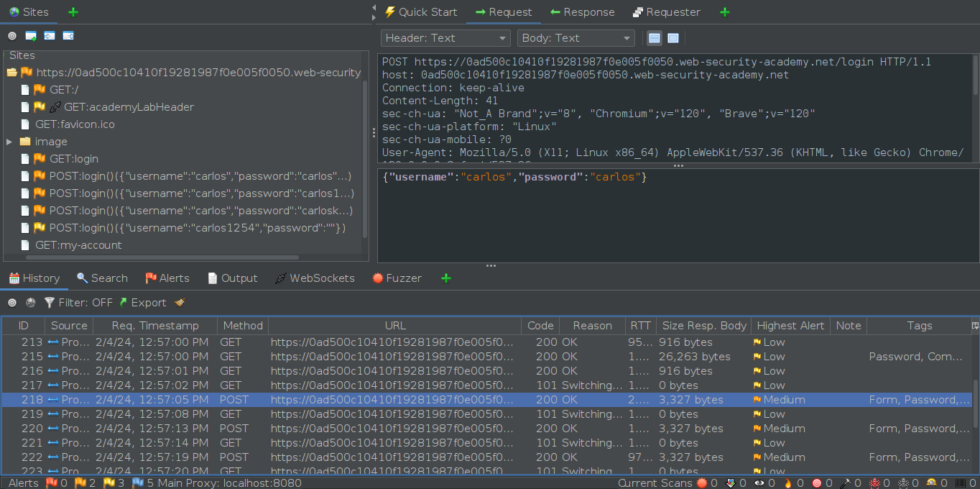The image size is (980, 489).
Task: Toggle the combined header and body view
Action: tap(673, 38)
